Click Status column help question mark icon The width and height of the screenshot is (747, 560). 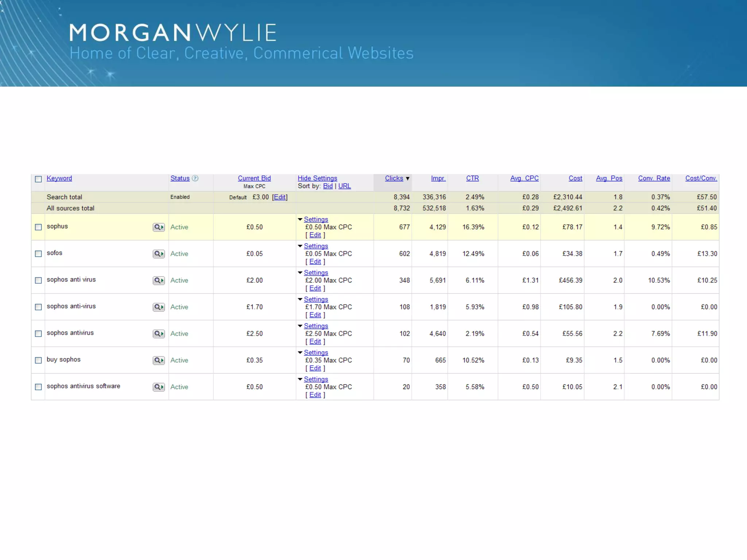pos(195,178)
